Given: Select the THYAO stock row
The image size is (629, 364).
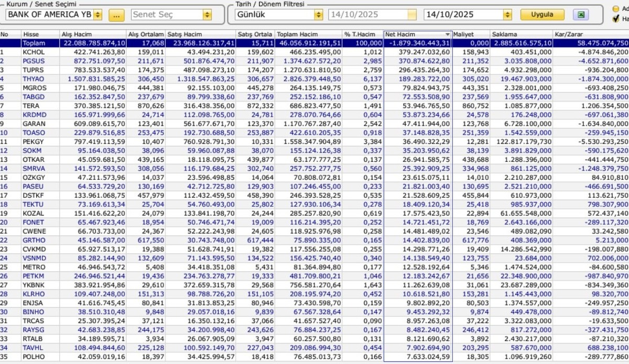Looking at the screenshot, I should 314,79.
